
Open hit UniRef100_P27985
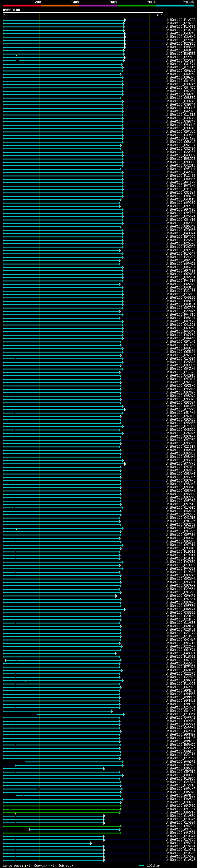(x=180, y=43)
